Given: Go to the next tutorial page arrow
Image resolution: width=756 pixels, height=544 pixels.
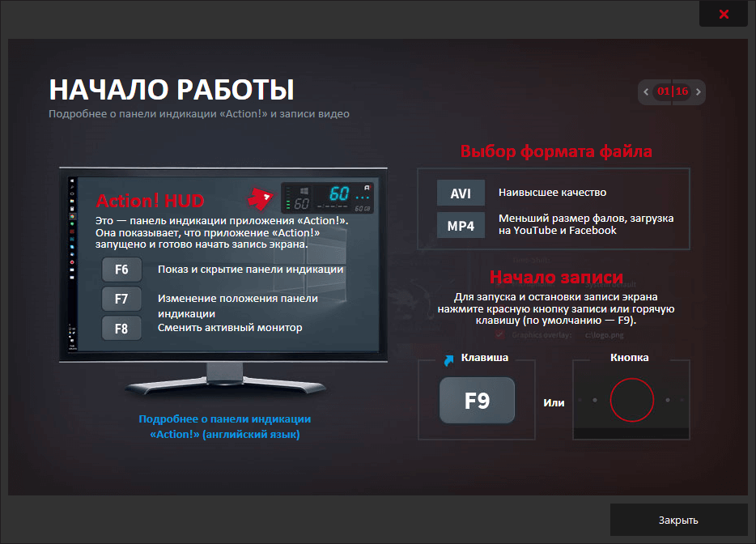Looking at the screenshot, I should tap(699, 91).
